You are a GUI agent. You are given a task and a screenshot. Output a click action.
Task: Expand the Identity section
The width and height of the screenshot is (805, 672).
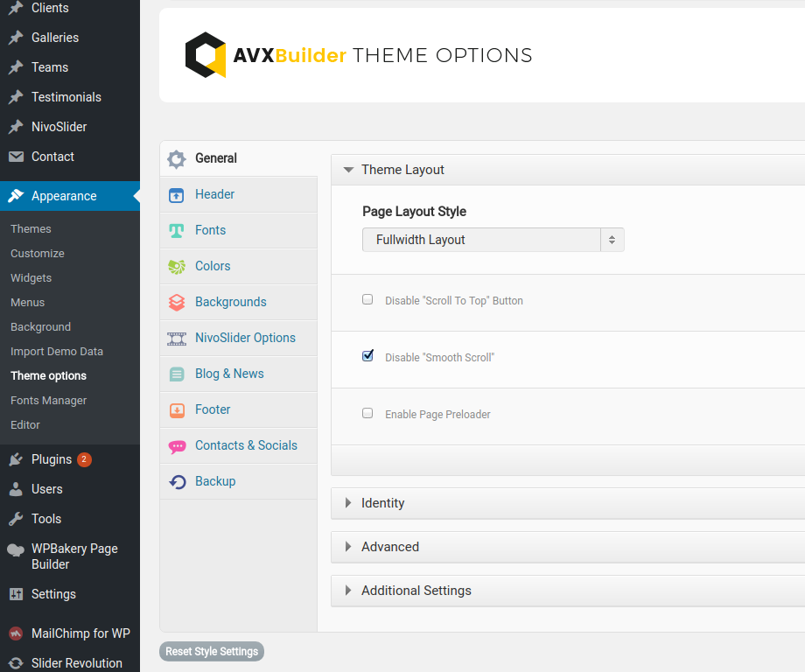(382, 503)
